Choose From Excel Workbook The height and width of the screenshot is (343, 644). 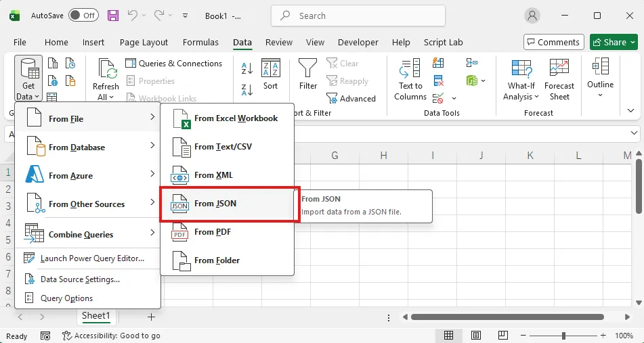click(227, 118)
